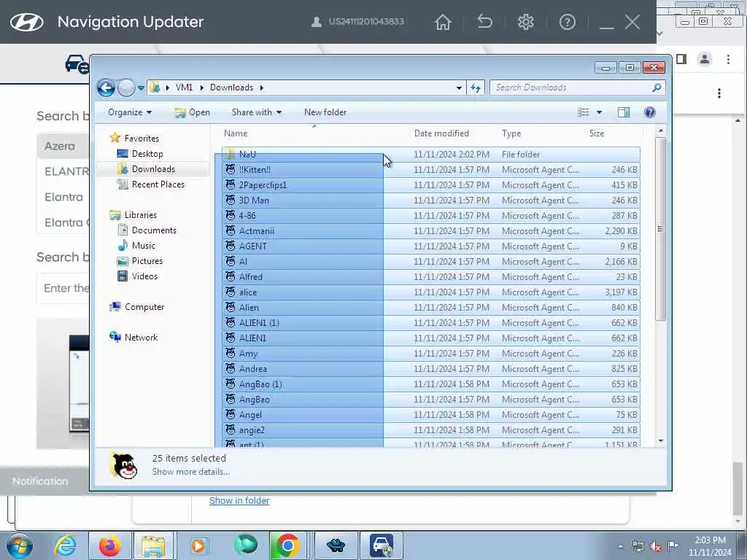Open the Share with menu
The height and width of the screenshot is (560, 747).
256,112
